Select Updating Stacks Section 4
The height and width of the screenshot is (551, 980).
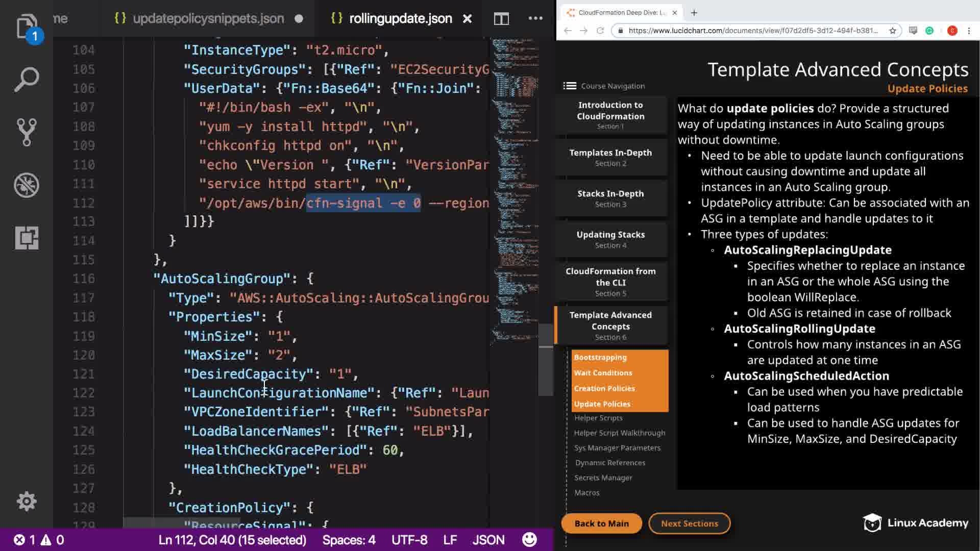pyautogui.click(x=610, y=239)
